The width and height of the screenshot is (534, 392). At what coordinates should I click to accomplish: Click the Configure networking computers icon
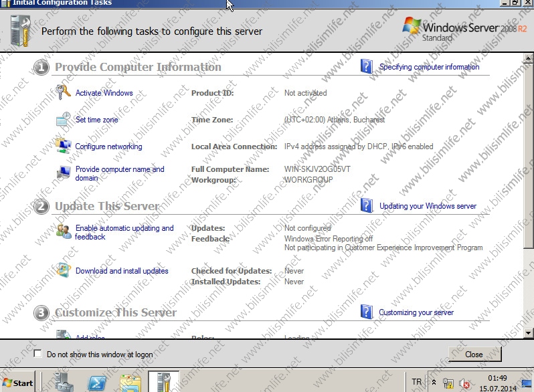[x=64, y=146]
